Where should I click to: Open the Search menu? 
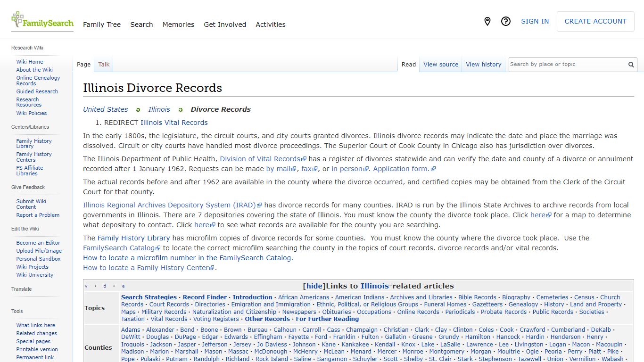click(141, 25)
